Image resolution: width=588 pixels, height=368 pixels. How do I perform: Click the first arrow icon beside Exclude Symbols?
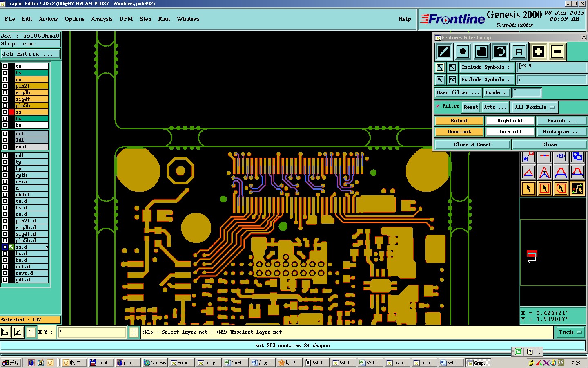pyautogui.click(x=440, y=80)
